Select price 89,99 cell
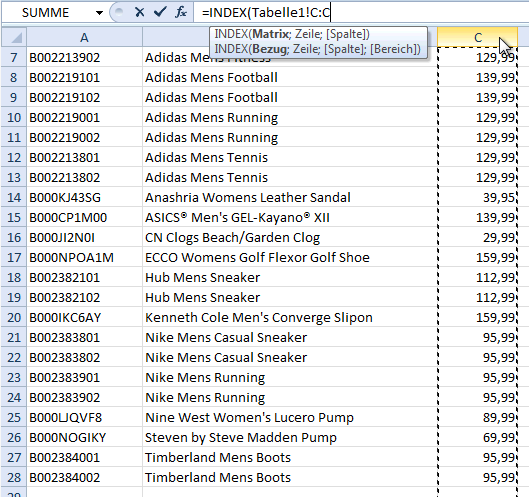 tap(477, 417)
